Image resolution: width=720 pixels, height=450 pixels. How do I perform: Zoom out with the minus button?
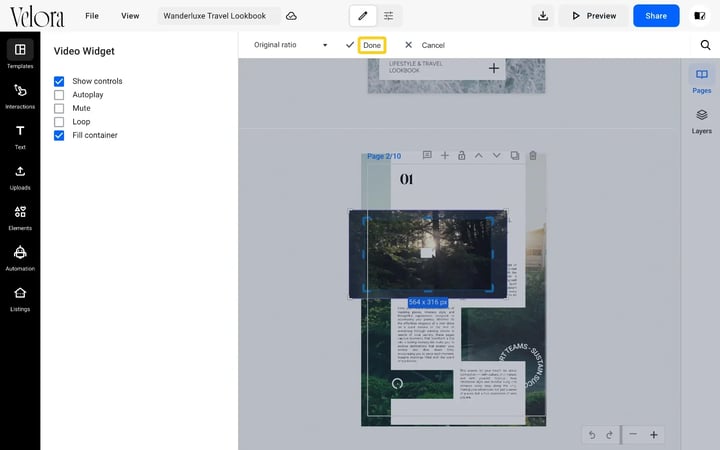[633, 434]
